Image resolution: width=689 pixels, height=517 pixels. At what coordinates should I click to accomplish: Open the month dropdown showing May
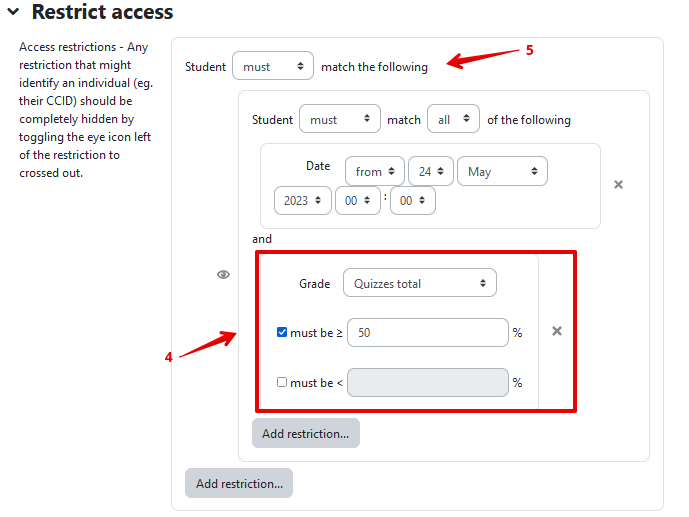click(502, 172)
